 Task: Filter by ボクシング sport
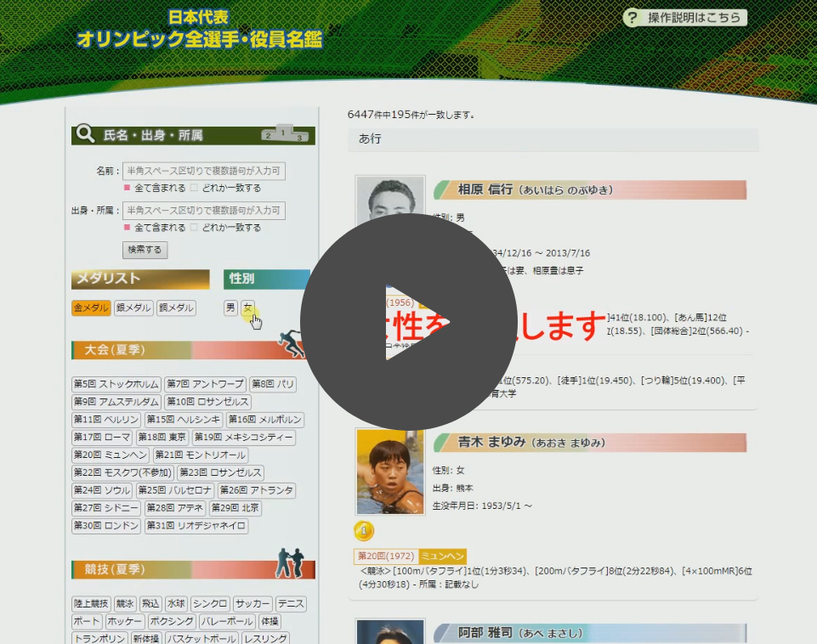point(172,622)
